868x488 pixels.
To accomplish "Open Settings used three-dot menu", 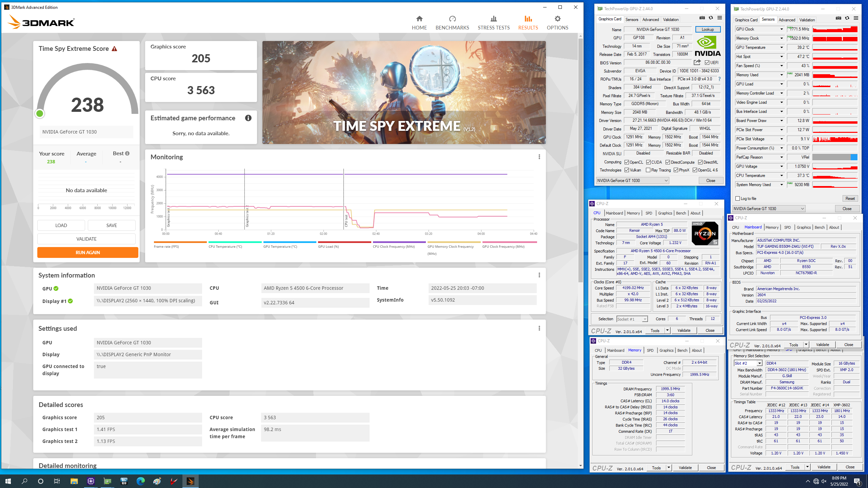I will click(539, 328).
